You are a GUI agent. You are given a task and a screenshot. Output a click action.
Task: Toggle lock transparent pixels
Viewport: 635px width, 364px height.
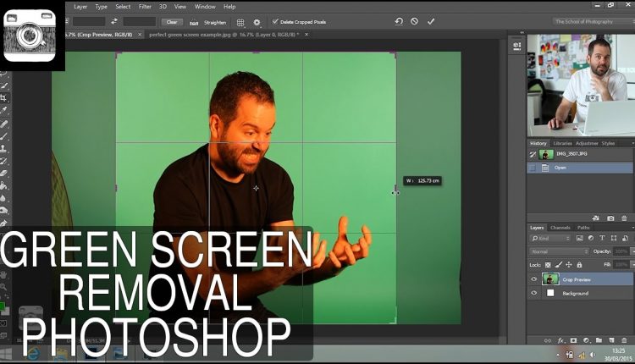[x=548, y=265]
